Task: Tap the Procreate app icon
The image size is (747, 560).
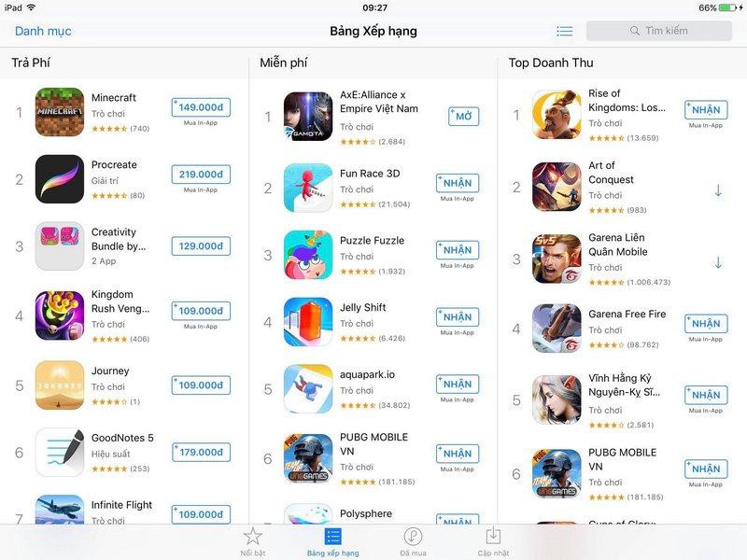Action: point(60,179)
